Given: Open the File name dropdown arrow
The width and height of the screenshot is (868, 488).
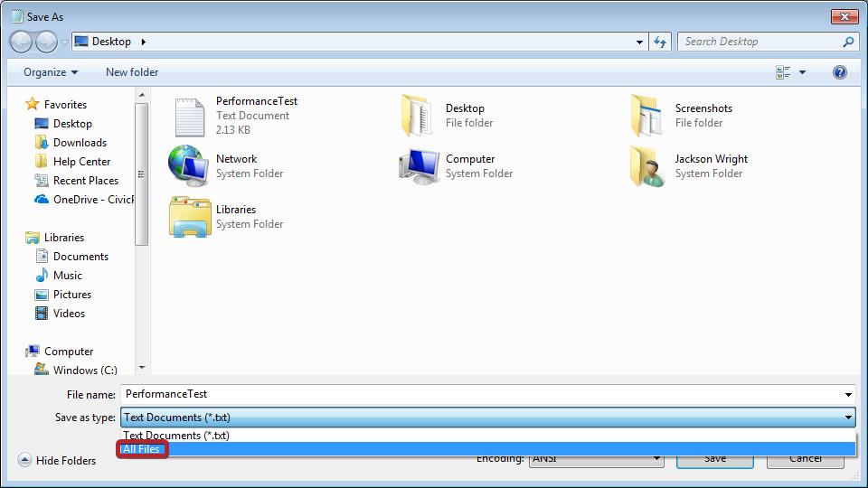Looking at the screenshot, I should click(848, 395).
